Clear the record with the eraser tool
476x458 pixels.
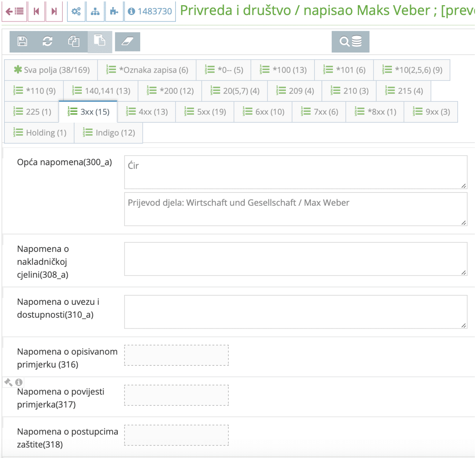tap(128, 42)
